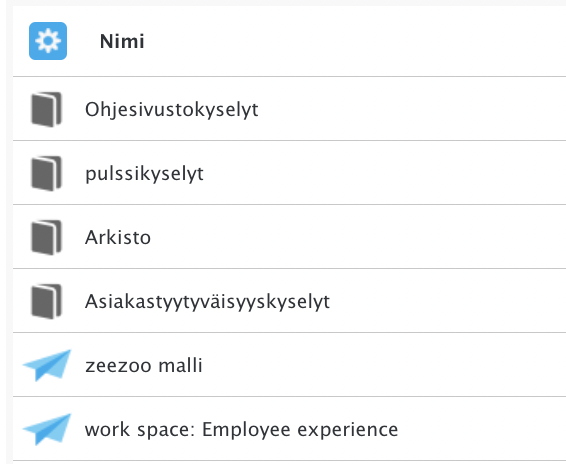
Task: Open the zeezoo malli survey link
Action: 144,365
